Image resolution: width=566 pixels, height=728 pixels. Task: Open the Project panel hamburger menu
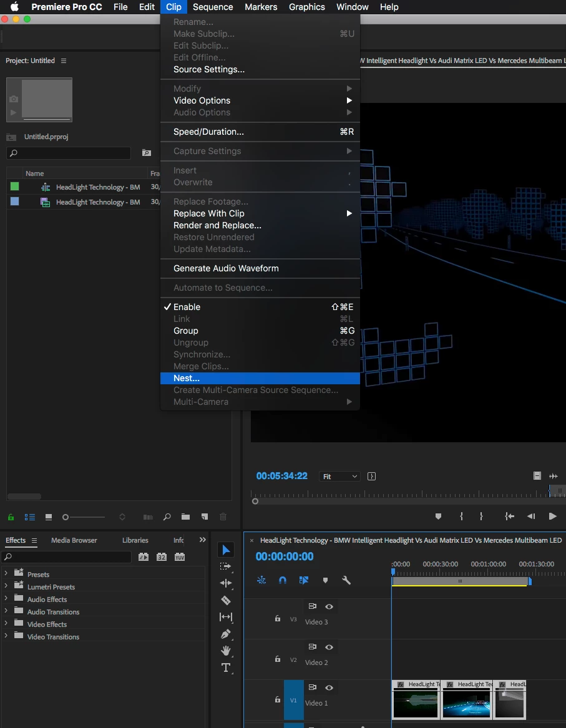(64, 61)
